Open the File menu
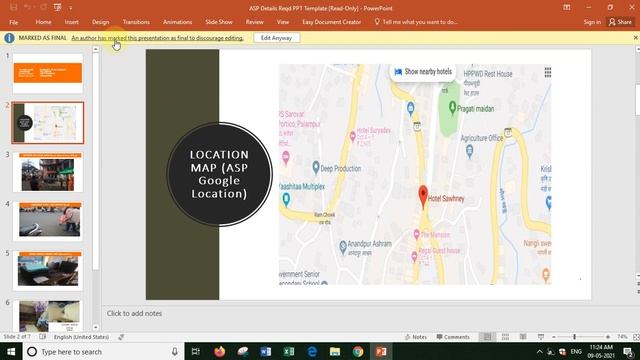 coord(13,22)
